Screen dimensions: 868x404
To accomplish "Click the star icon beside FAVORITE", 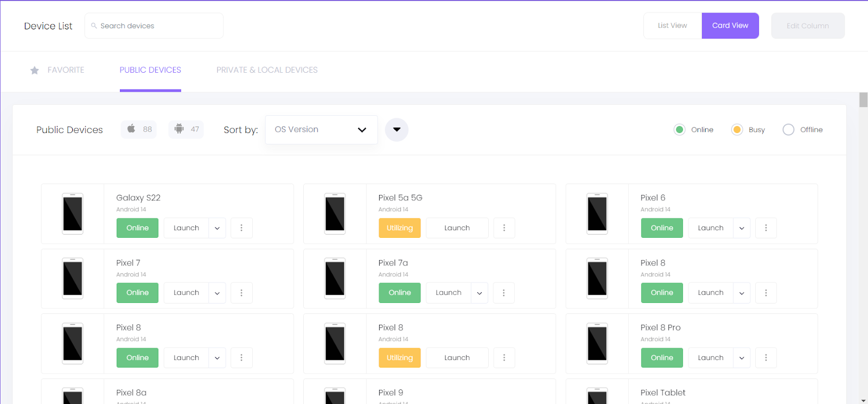I will pos(35,70).
